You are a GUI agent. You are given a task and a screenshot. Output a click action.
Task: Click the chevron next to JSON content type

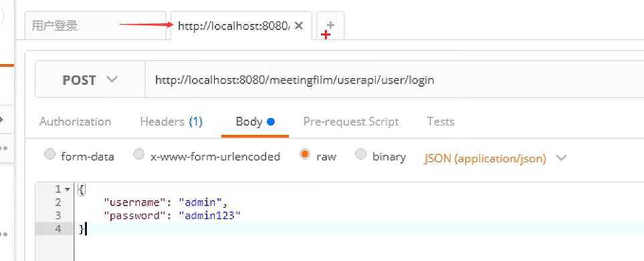pos(561,158)
